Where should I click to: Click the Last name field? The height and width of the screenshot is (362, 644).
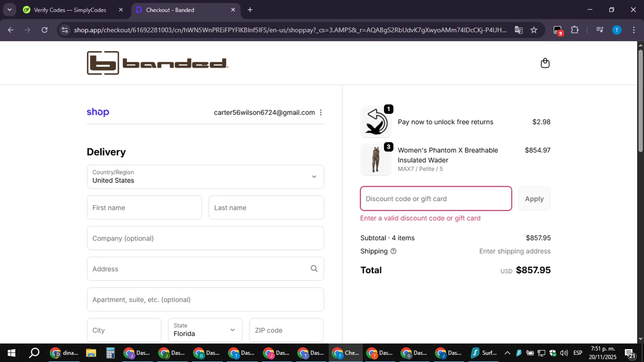(266, 207)
